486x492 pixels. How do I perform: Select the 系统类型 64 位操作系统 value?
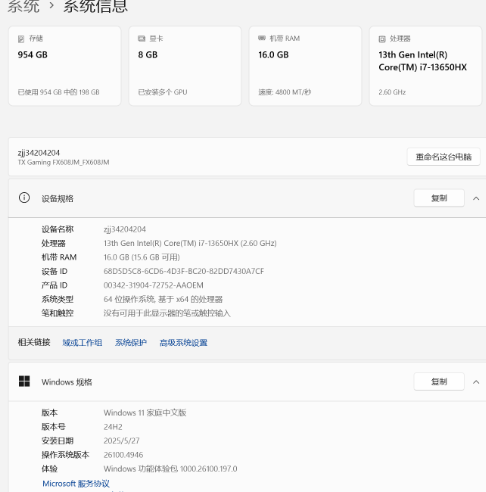coord(163,299)
